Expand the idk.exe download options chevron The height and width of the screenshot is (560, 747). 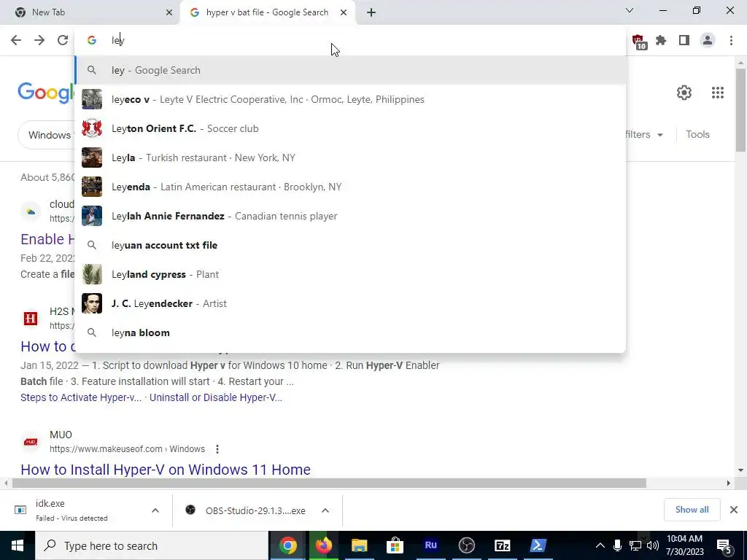(155, 510)
